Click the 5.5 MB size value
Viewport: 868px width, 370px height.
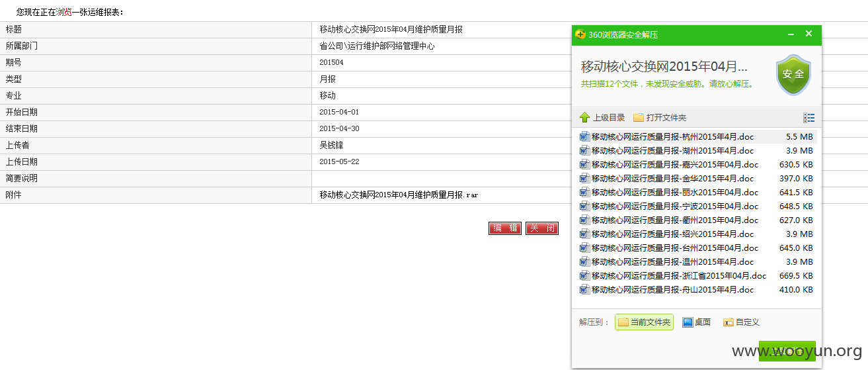click(799, 137)
